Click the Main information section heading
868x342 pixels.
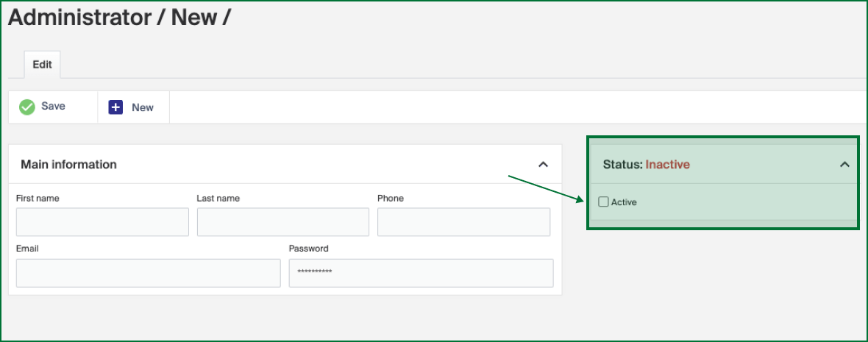click(68, 165)
